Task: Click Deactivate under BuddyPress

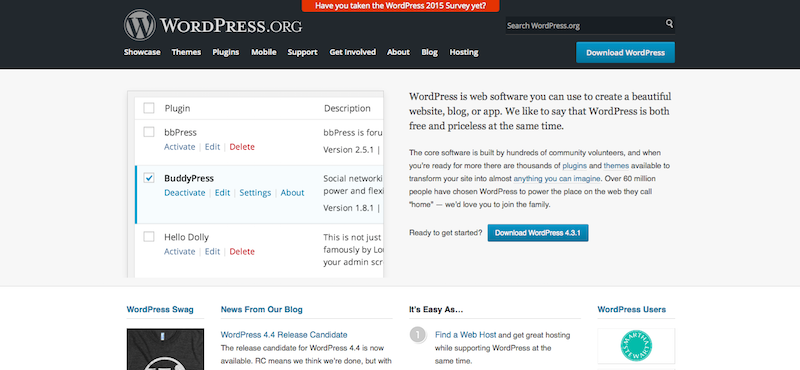Action: coord(185,193)
